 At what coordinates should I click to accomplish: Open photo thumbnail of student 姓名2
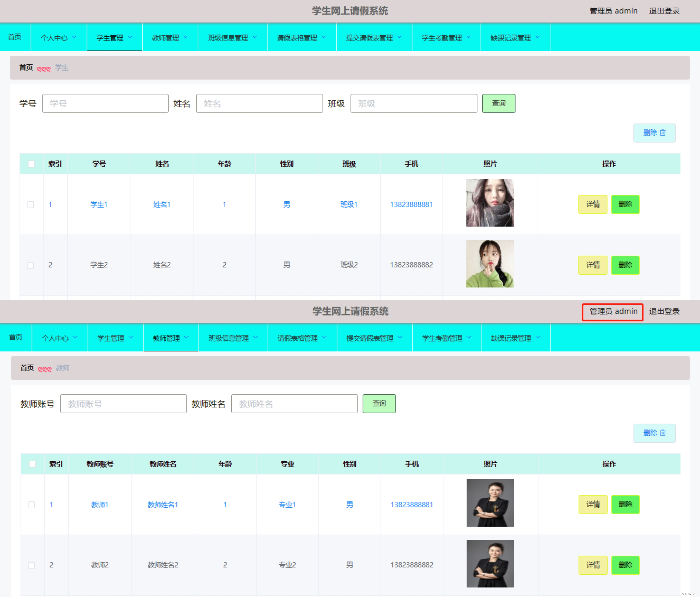[x=489, y=264]
